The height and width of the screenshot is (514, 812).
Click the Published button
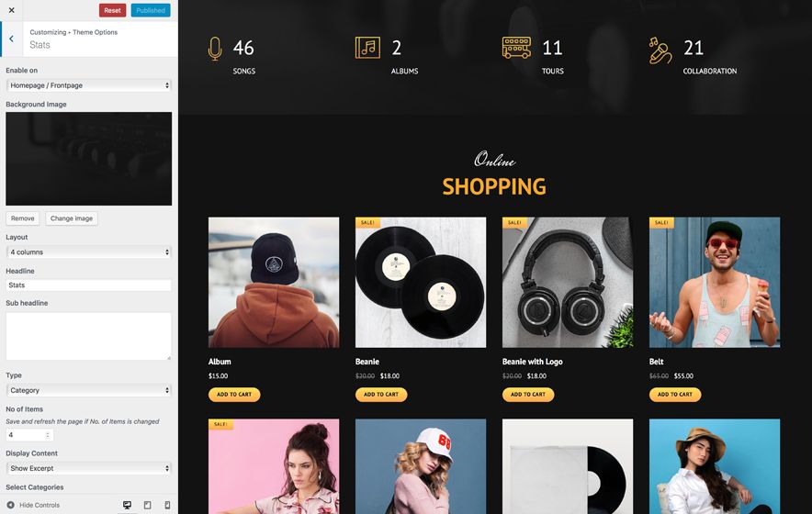[151, 10]
